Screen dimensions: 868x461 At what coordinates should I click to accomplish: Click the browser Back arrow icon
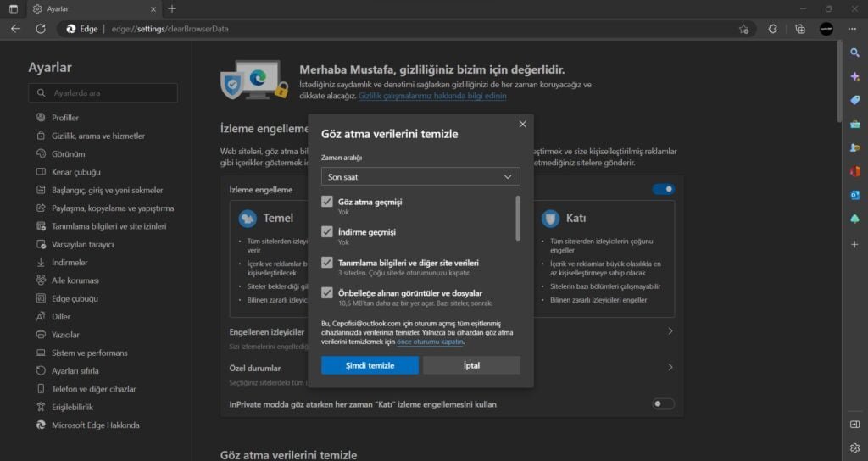[15, 29]
